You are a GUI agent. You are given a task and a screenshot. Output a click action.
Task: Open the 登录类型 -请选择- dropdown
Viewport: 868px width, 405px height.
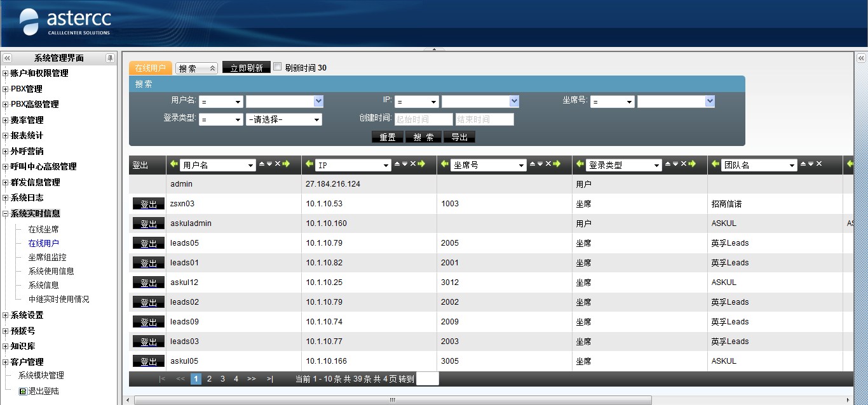(x=283, y=119)
